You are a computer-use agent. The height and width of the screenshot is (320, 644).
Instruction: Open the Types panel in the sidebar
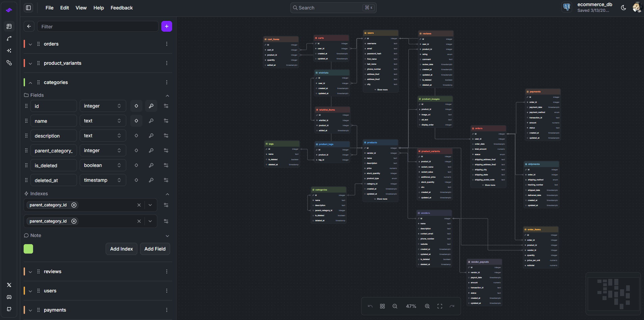coord(9,63)
